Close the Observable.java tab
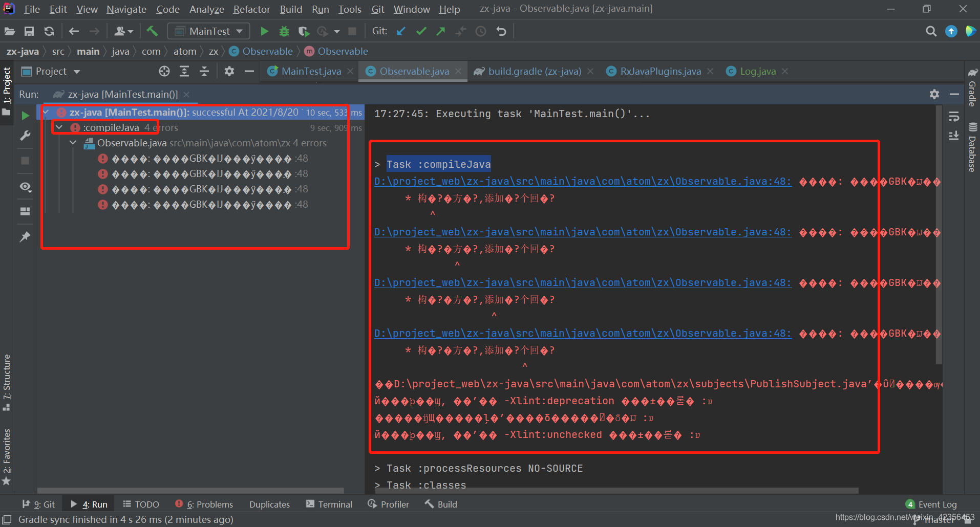The height and width of the screenshot is (527, 980). tap(458, 71)
